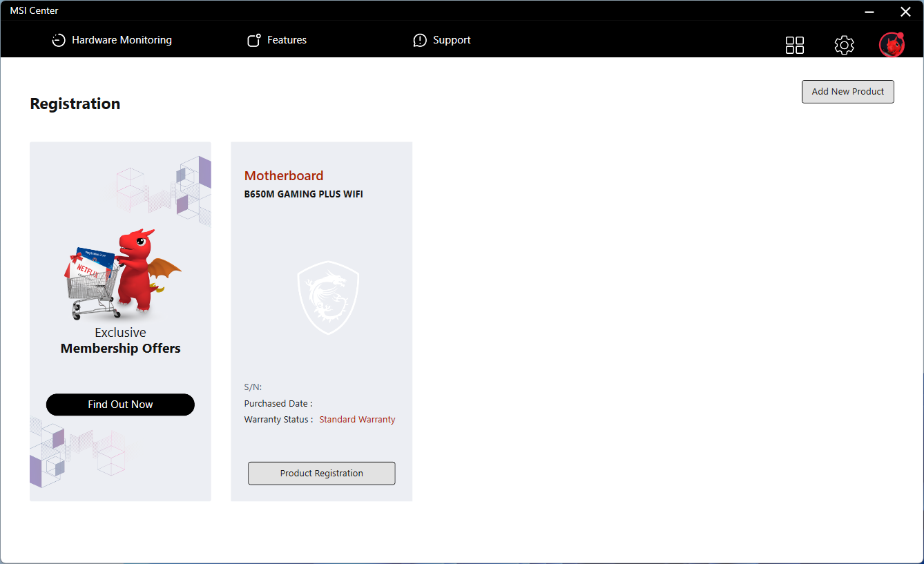Minimize the MSI Center window
Screen dimensions: 924x564
869,11
